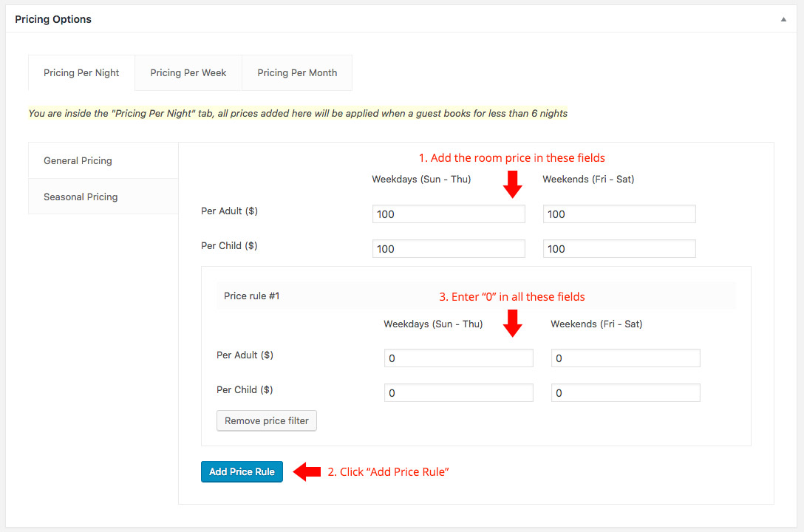Viewport: 804px width, 532px height.
Task: Select Price rule #1 Per Child weekdays field
Action: [x=458, y=393]
